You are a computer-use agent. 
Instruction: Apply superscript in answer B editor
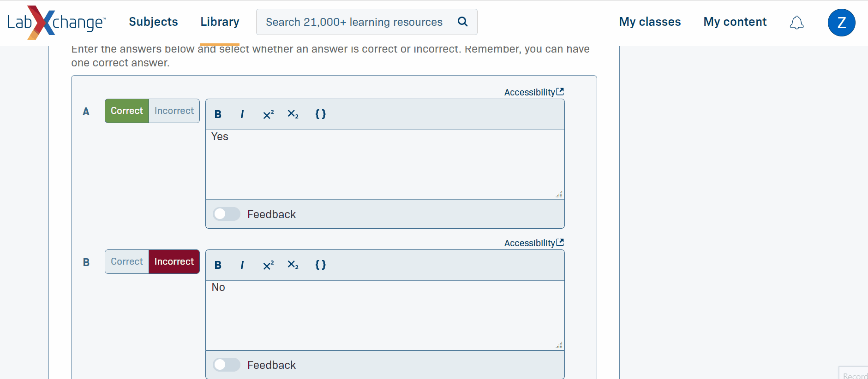[x=268, y=265]
